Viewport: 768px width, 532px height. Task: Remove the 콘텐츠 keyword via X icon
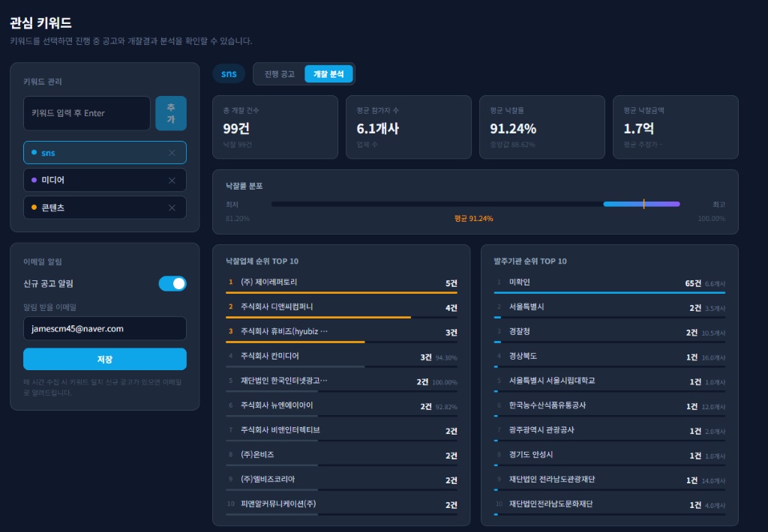point(172,208)
